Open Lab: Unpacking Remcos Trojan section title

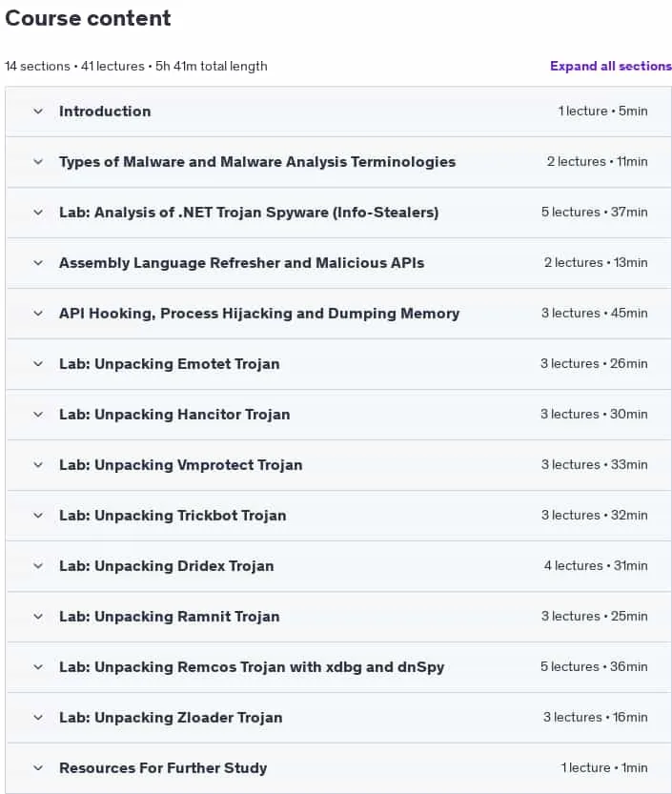click(x=252, y=667)
